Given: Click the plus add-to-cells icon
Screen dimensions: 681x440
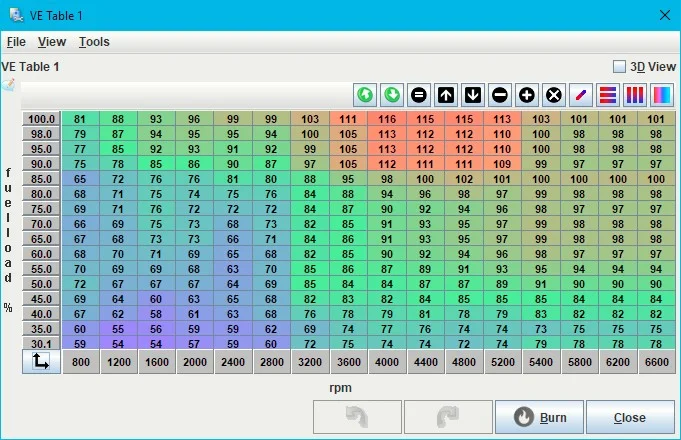Looking at the screenshot, I should [527, 95].
